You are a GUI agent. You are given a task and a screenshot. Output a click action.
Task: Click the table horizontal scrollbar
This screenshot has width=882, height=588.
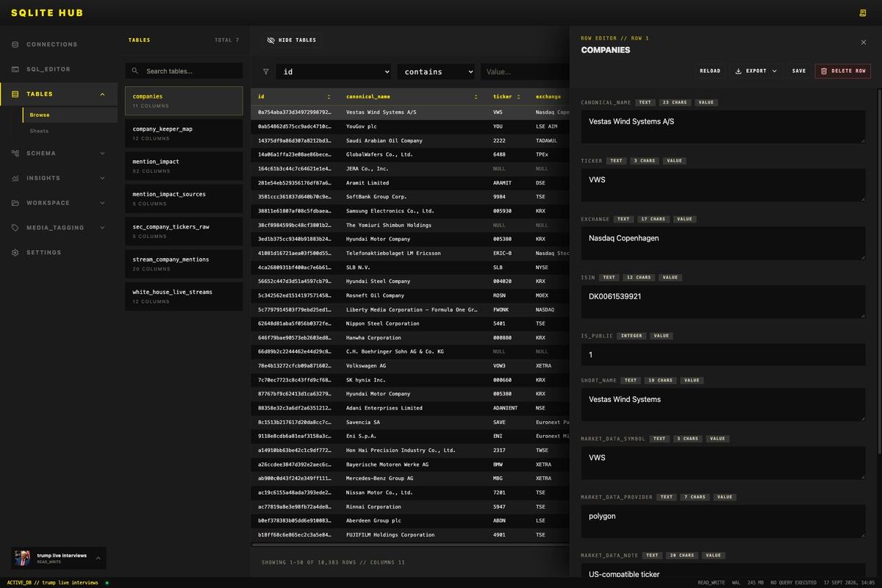point(410,545)
